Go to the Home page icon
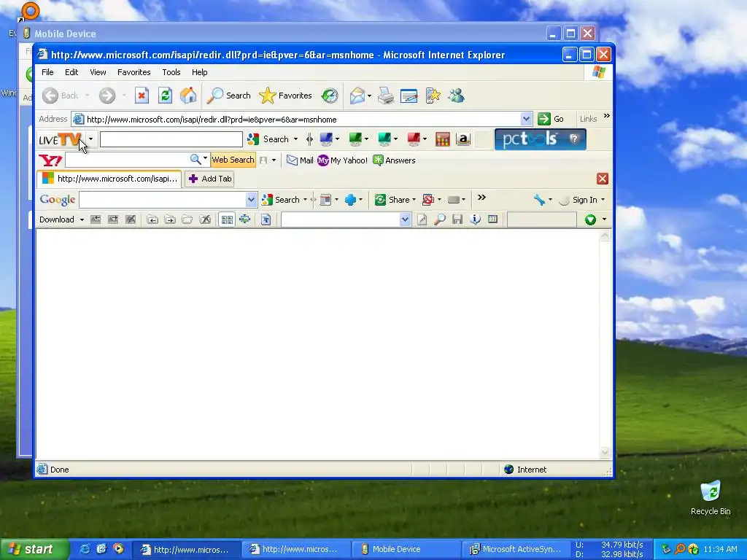747x560 pixels. 188,96
